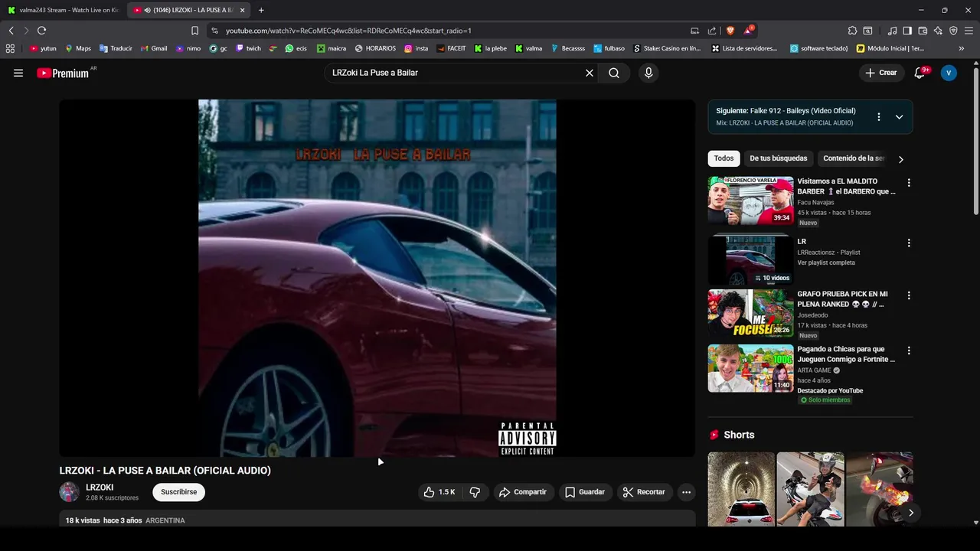Open El Maldito Barber video thumbnail
This screenshot has height=551, width=980.
click(750, 200)
